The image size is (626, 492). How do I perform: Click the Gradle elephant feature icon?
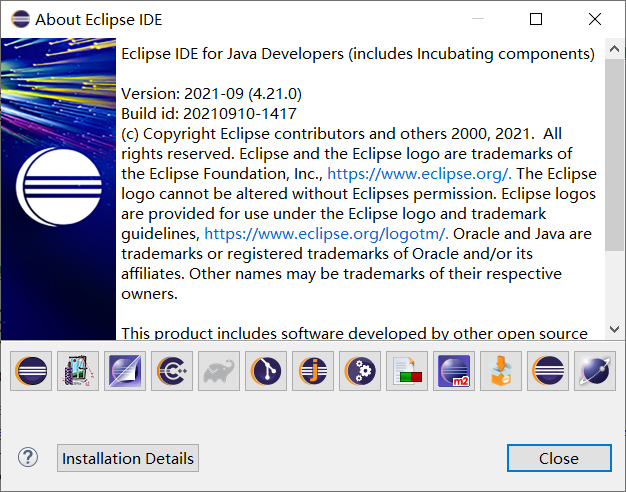[219, 371]
